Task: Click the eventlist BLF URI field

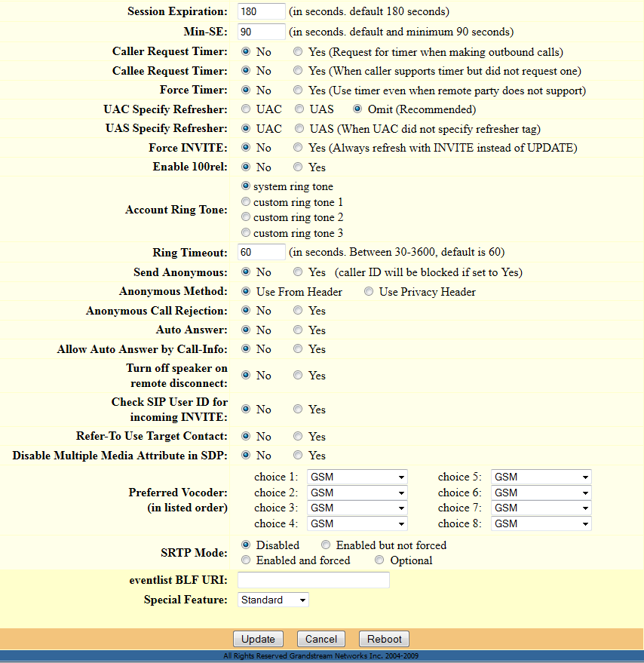Action: point(314,580)
